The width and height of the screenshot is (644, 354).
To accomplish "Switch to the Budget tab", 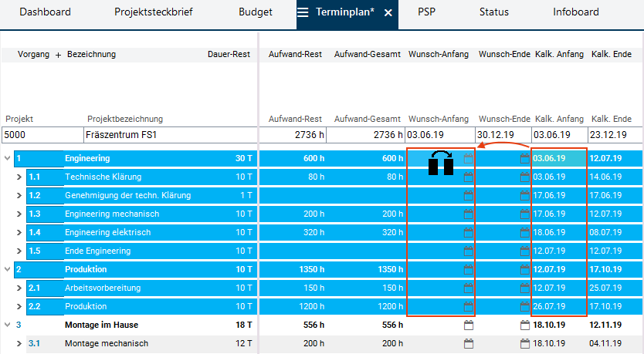I will [255, 12].
